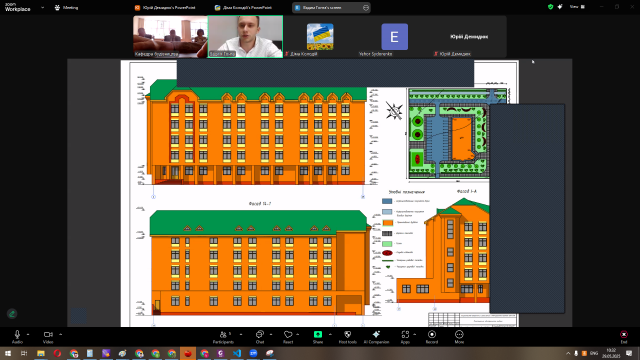640x360 pixels.
Task: Launch AI Companion
Action: [x=376, y=337]
